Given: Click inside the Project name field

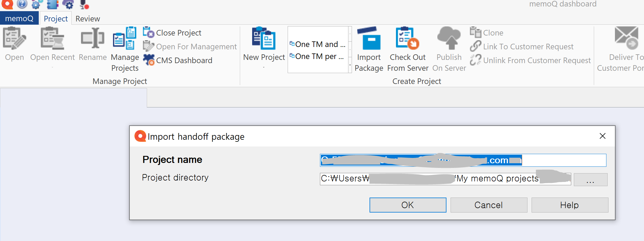Looking at the screenshot, I should click(563, 160).
